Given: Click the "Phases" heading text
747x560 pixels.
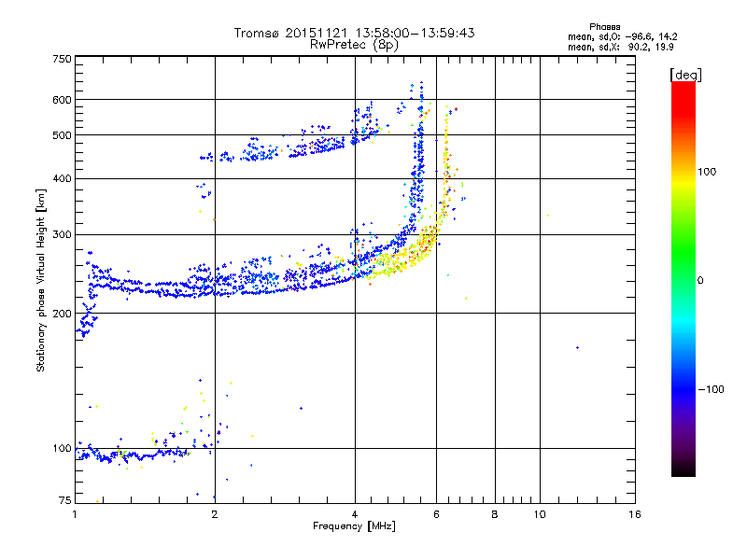Looking at the screenshot, I should pyautogui.click(x=604, y=27).
